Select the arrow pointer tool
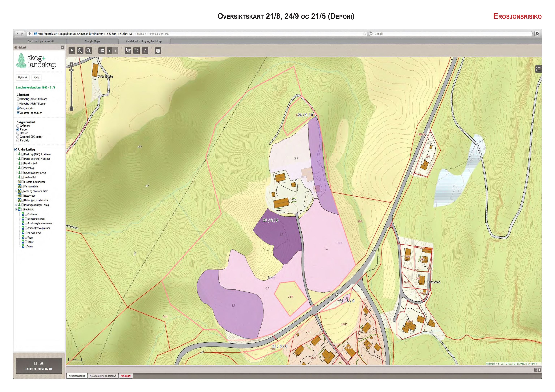 click(x=72, y=51)
